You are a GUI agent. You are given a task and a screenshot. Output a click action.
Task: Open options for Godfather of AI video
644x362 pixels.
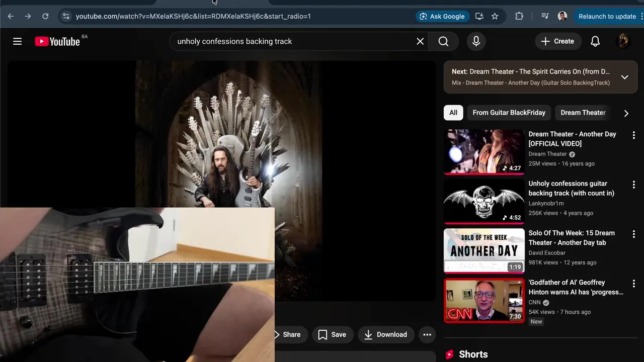pos(633,284)
